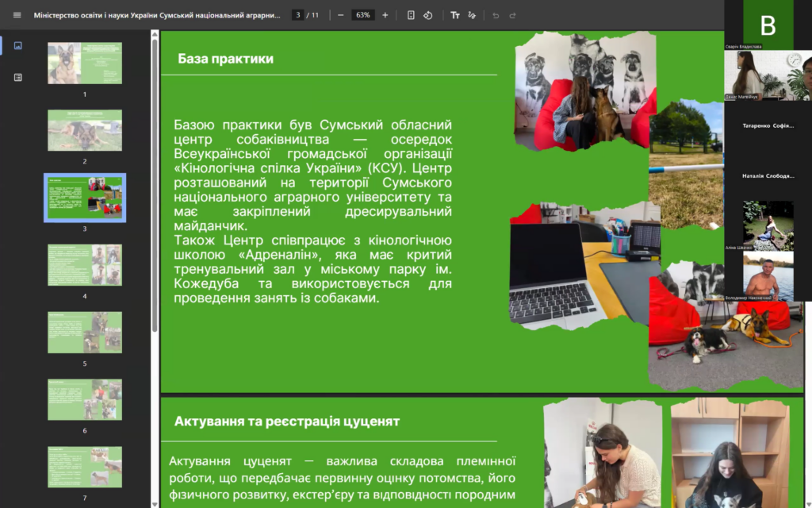
Task: Select the text annotation tool
Action: tap(454, 15)
